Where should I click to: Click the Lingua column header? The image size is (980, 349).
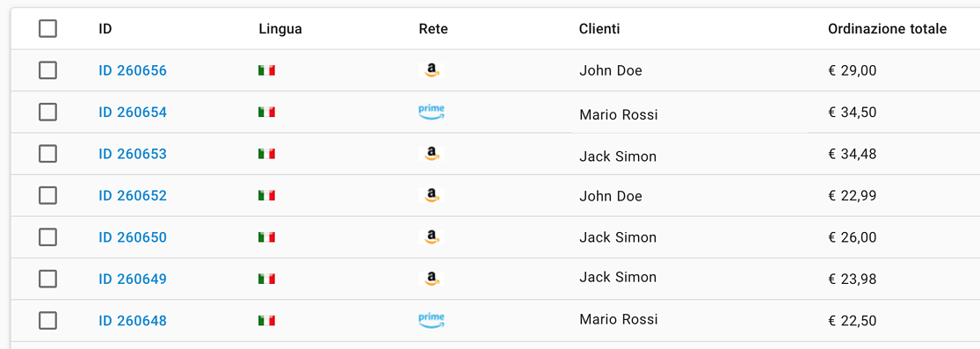280,29
